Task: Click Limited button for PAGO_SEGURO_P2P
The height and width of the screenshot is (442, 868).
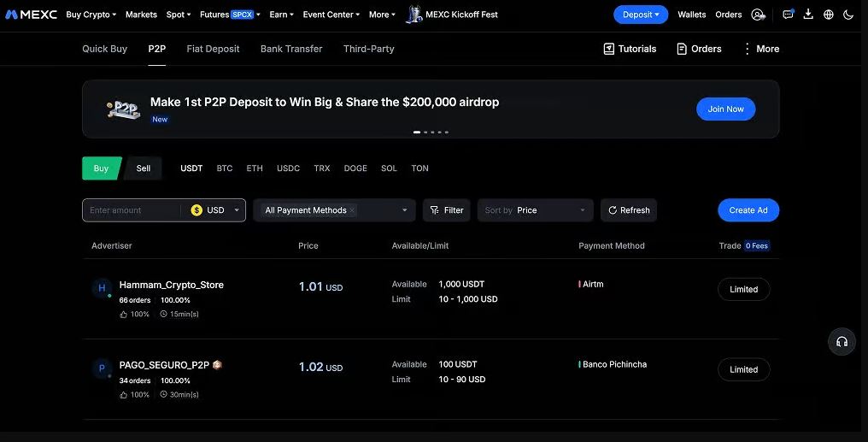Action: coord(743,369)
